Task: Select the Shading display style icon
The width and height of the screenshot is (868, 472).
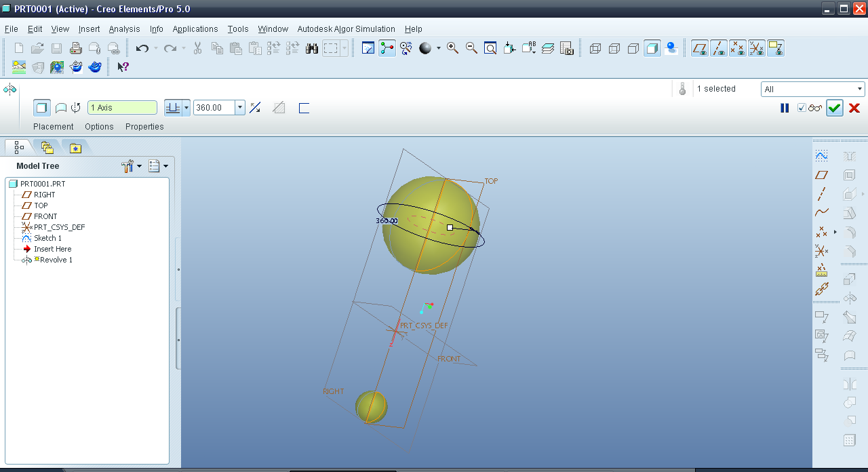Action: tap(652, 48)
